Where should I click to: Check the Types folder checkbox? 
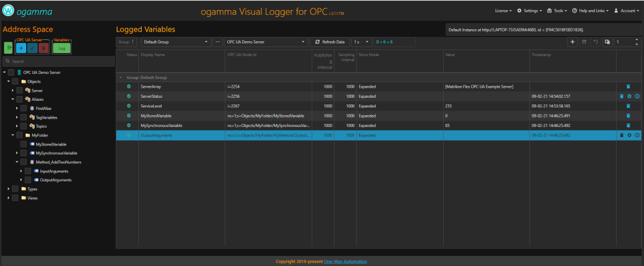(15, 189)
